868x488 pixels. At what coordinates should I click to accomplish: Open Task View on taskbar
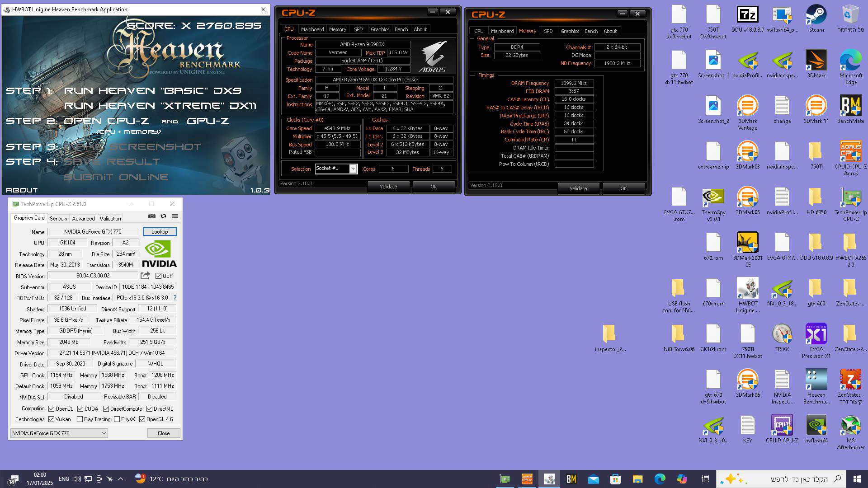pyautogui.click(x=705, y=479)
